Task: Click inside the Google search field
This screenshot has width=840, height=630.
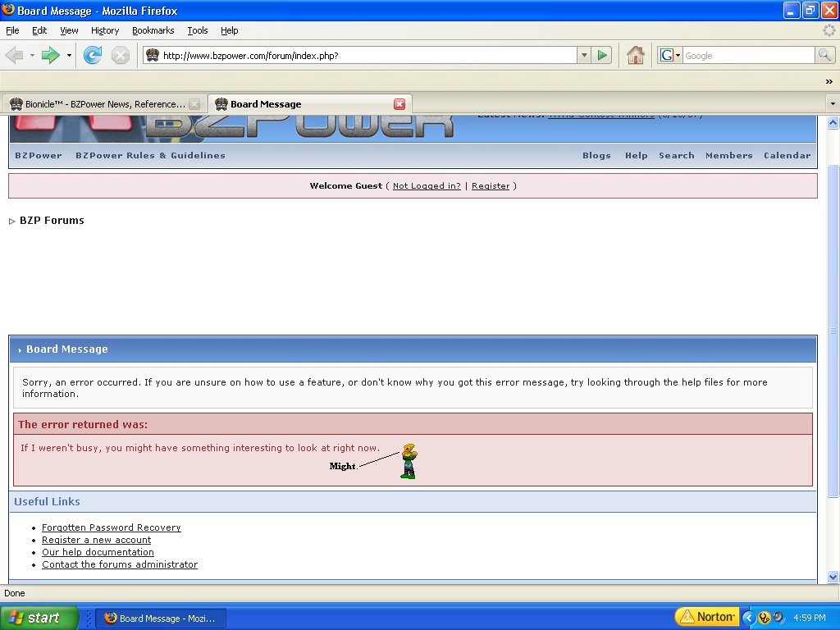Action: coord(748,55)
